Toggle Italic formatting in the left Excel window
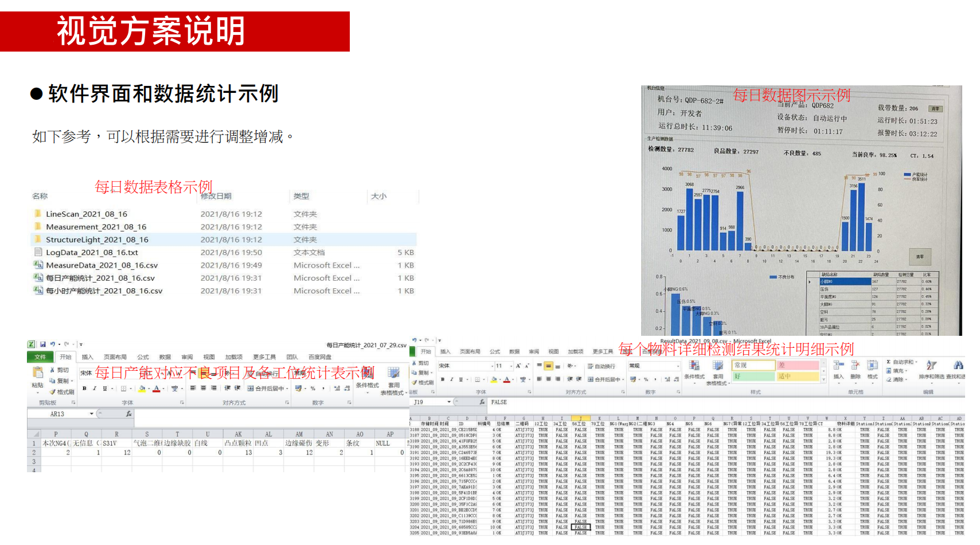The height and width of the screenshot is (545, 980). coord(95,389)
